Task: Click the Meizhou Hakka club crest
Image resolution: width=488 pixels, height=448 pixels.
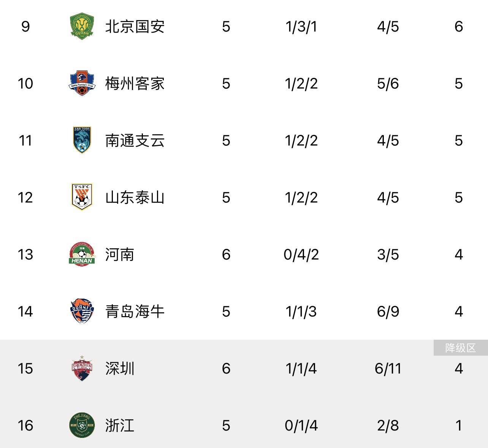Action: pos(82,83)
